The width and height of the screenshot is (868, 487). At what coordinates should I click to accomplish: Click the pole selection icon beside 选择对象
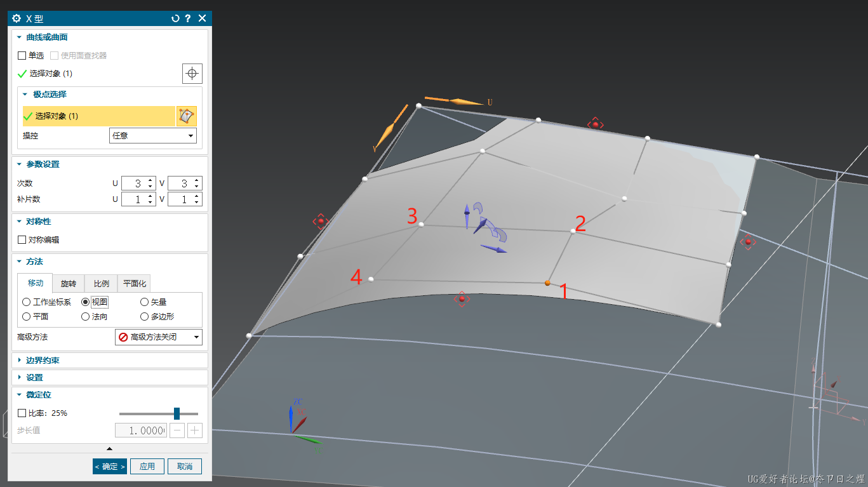pyautogui.click(x=186, y=116)
